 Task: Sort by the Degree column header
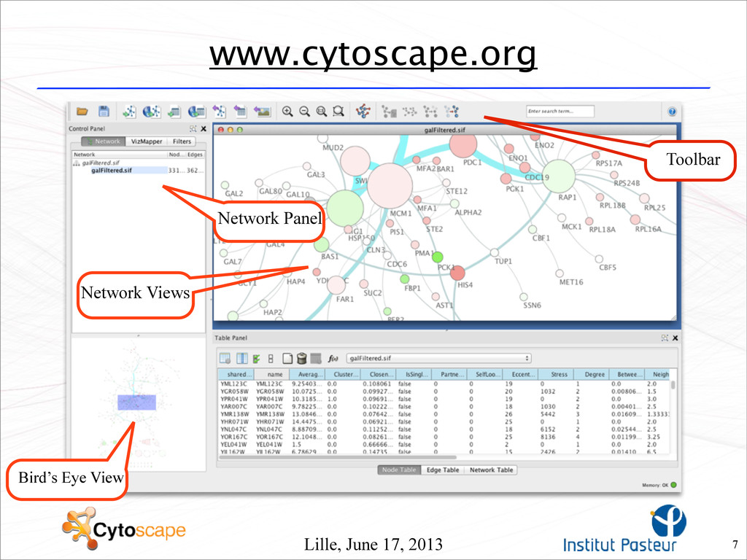(591, 374)
